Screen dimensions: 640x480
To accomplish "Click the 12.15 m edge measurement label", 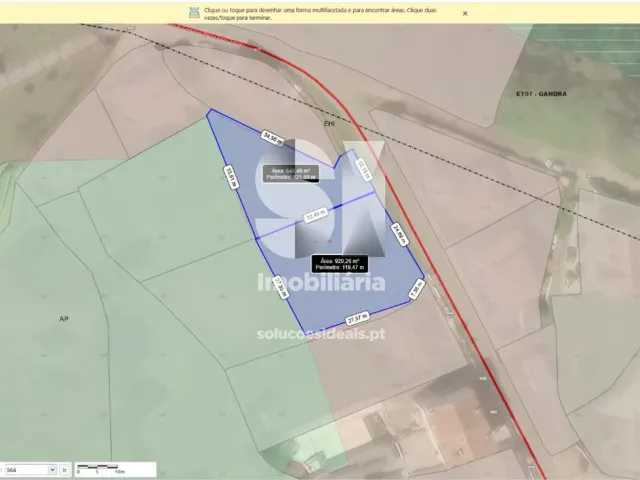I will click(364, 172).
